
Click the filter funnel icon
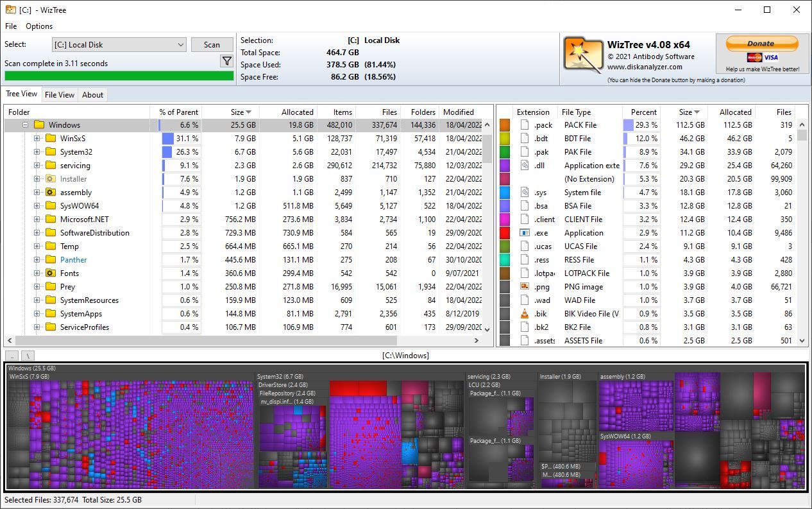tap(226, 61)
